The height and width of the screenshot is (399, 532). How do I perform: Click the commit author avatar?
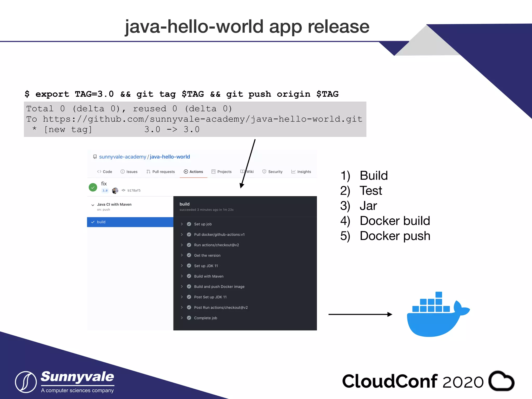point(115,191)
